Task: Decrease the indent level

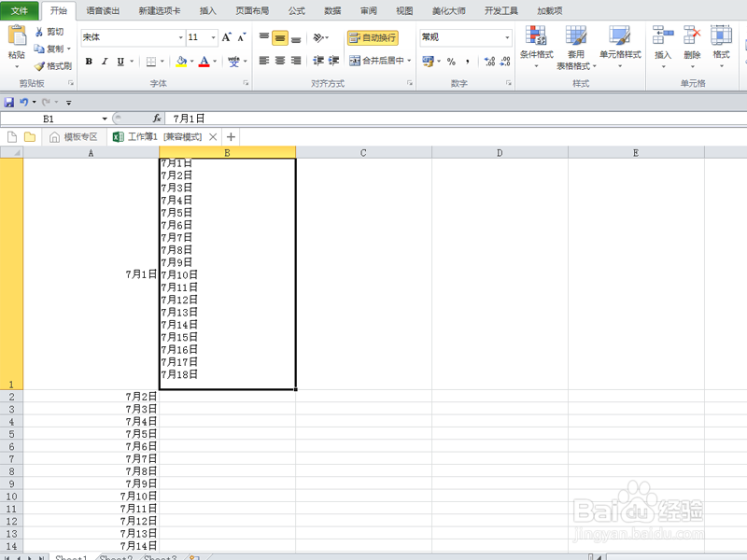Action: click(318, 61)
